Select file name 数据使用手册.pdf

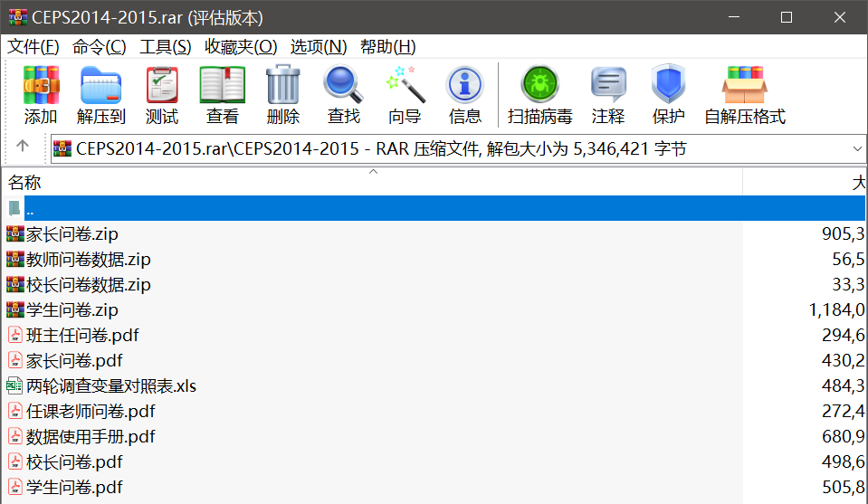click(91, 436)
